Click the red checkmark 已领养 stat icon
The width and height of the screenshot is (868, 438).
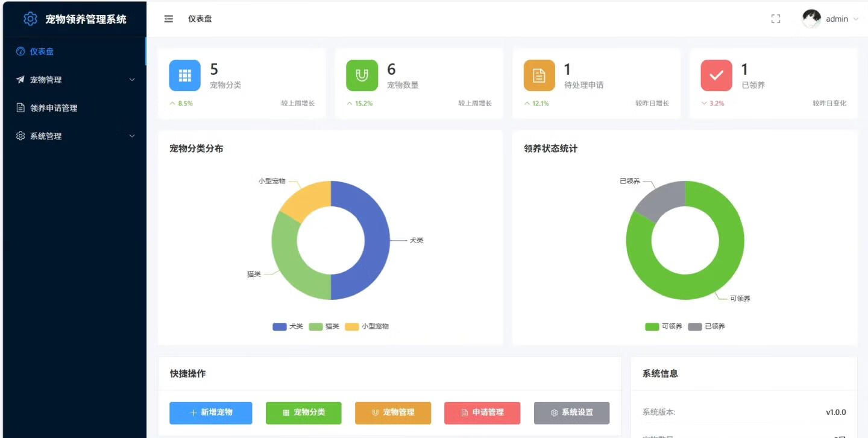[x=716, y=75]
